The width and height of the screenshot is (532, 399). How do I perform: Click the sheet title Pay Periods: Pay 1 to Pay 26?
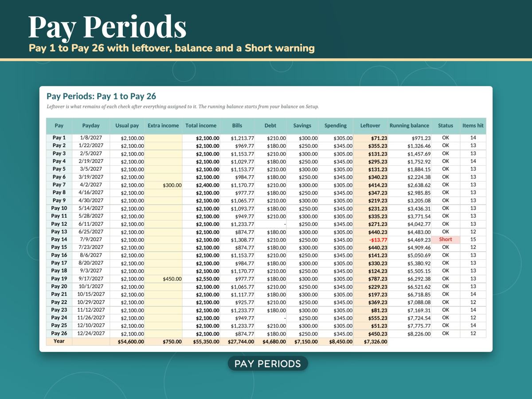(x=102, y=96)
